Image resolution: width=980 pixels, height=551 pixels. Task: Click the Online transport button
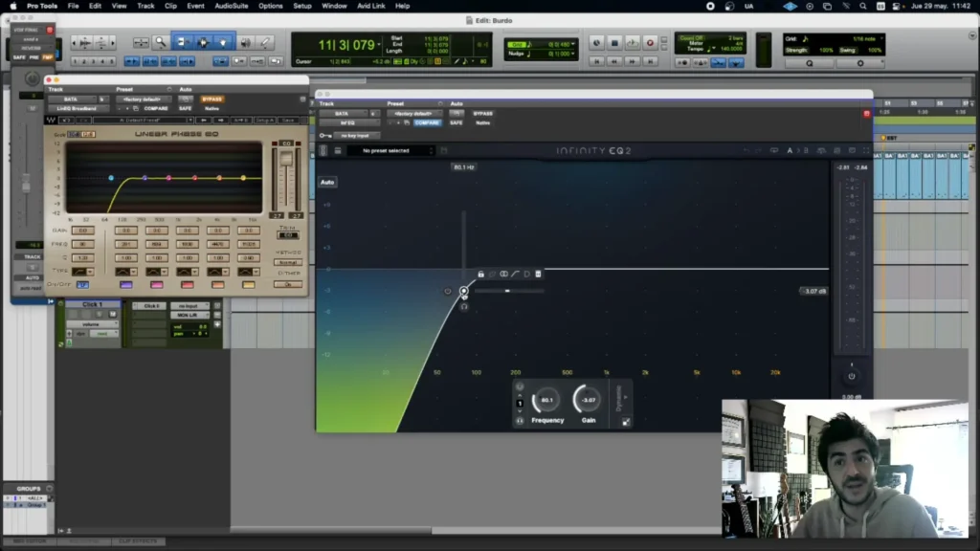[x=596, y=43]
